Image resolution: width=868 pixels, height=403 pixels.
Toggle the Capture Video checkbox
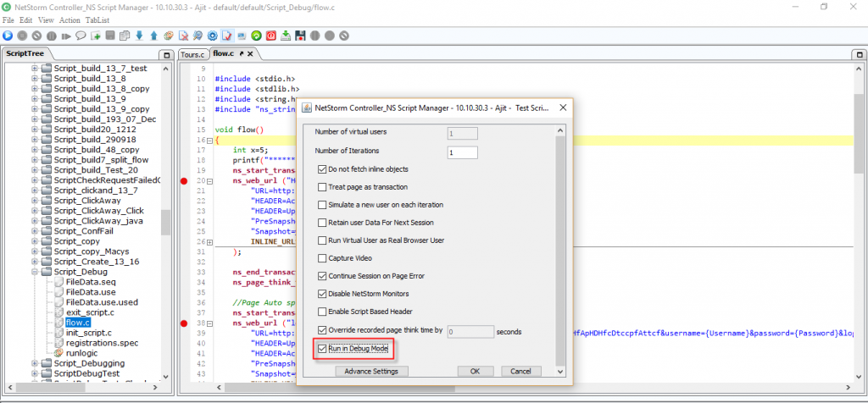pyautogui.click(x=322, y=258)
